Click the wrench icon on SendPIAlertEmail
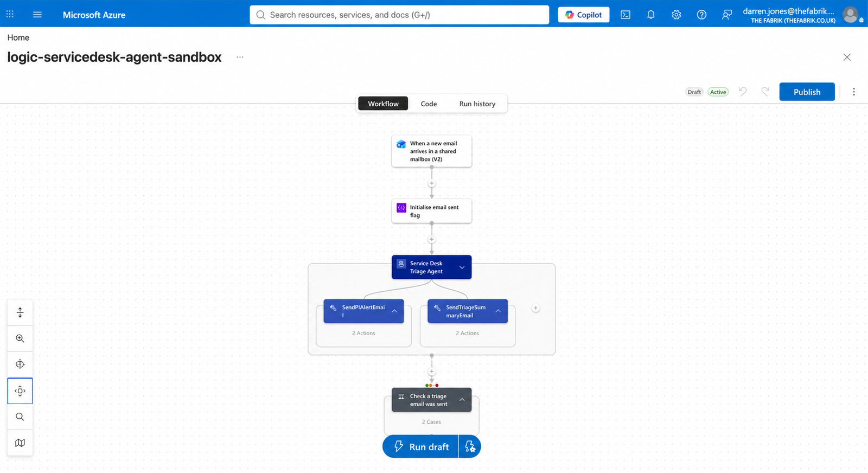Viewport: 868px width, 473px height. [334, 308]
